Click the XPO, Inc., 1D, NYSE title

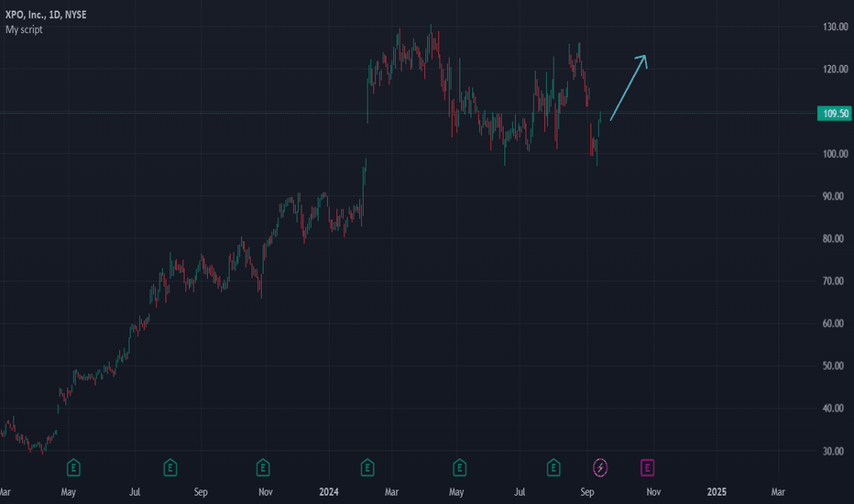[46, 15]
